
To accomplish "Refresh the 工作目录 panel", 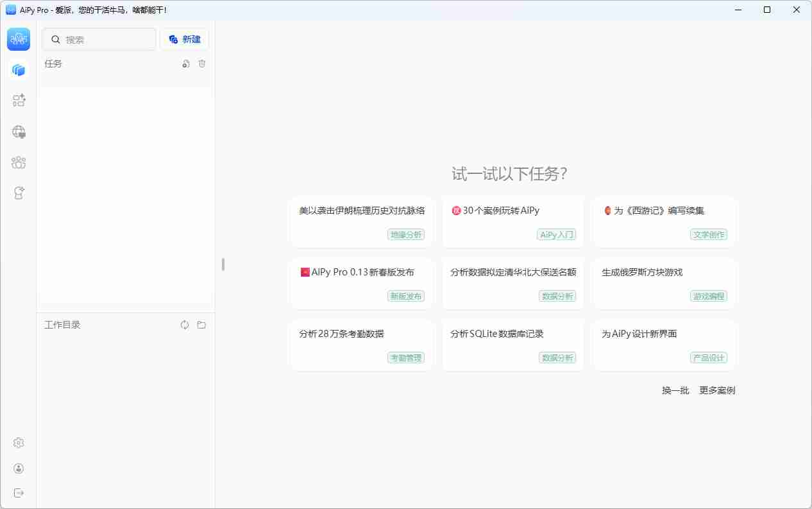I will tap(185, 325).
